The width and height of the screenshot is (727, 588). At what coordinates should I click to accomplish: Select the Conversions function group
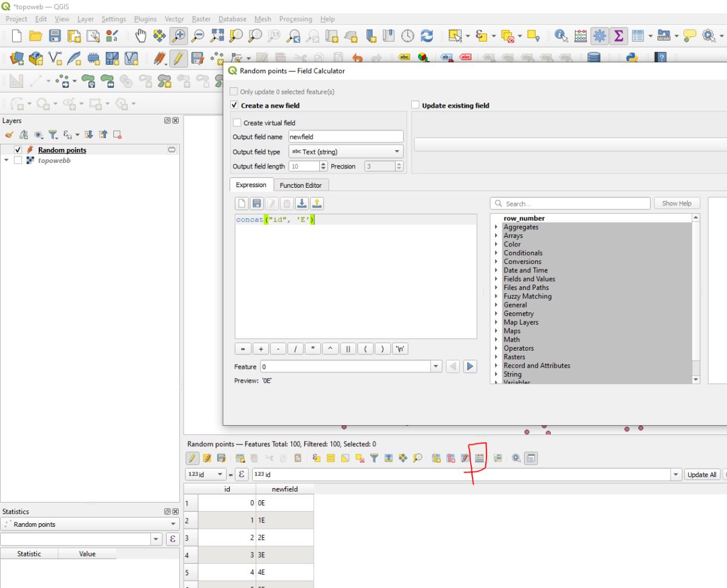point(522,262)
